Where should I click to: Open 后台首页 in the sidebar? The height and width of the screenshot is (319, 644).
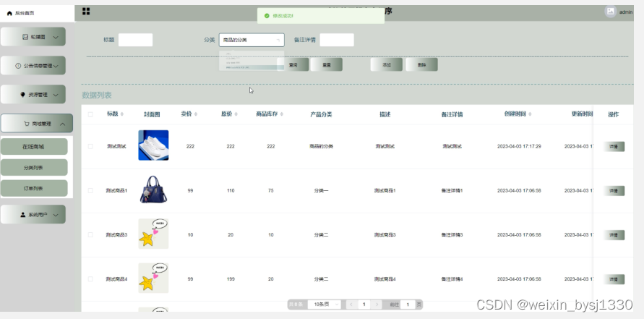click(x=37, y=13)
